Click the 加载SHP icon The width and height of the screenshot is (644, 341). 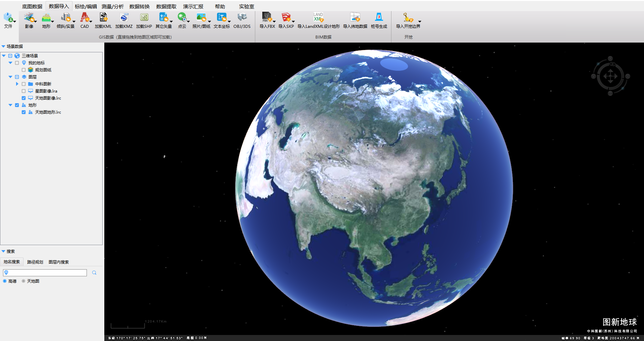coord(144,17)
